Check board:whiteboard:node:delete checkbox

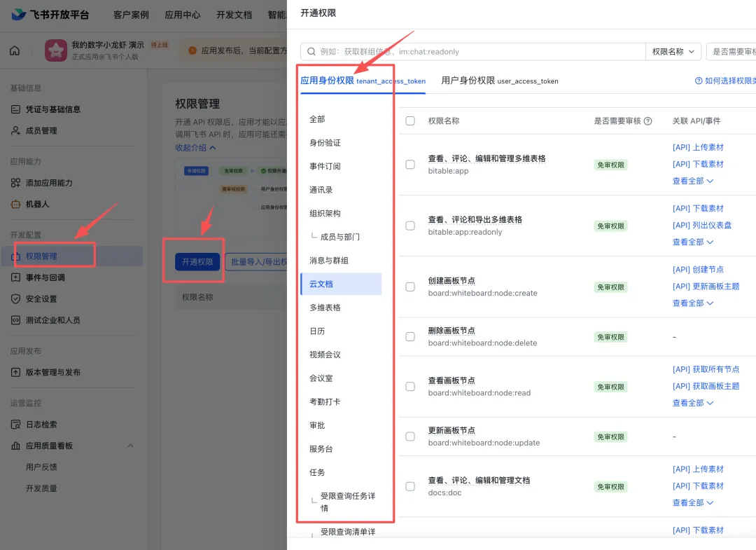click(x=410, y=336)
